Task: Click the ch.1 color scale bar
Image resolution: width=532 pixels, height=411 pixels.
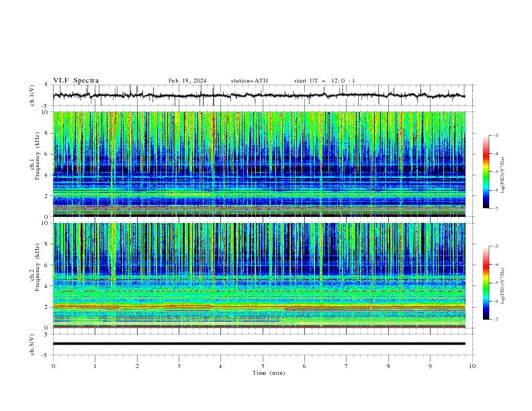Action: point(486,172)
